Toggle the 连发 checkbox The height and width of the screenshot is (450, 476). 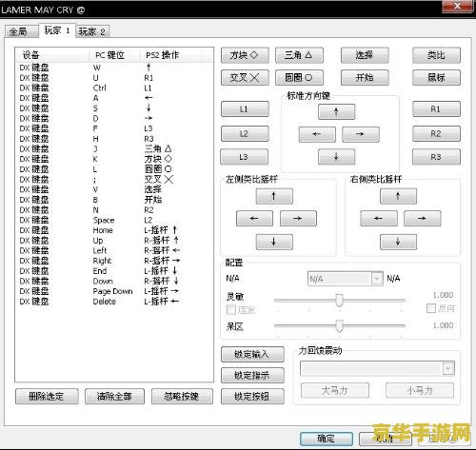point(230,309)
